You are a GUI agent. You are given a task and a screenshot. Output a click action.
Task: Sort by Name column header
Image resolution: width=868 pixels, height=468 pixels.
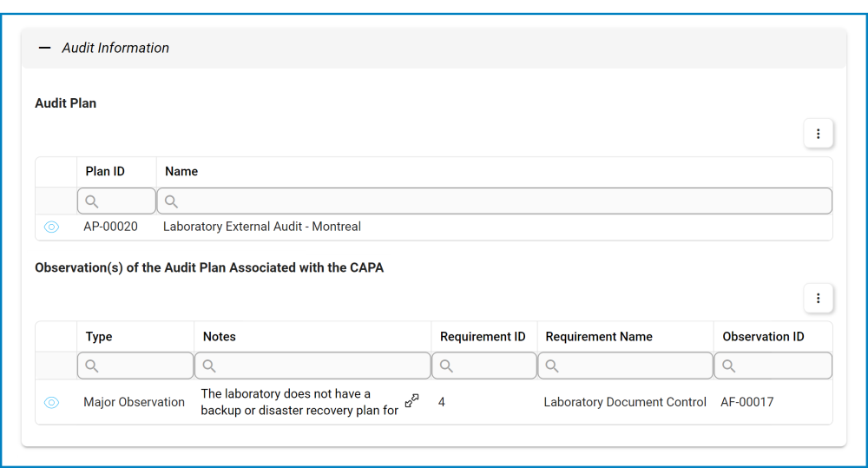pyautogui.click(x=181, y=172)
